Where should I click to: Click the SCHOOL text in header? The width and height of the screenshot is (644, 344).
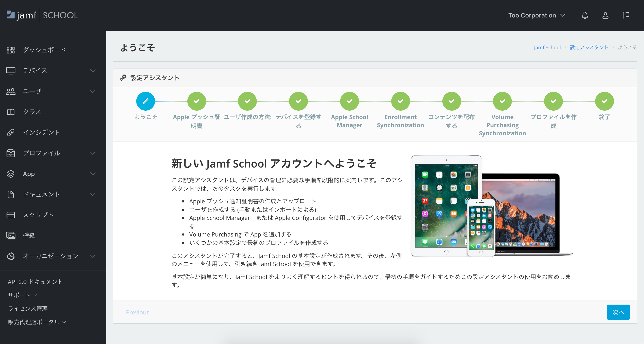(x=60, y=15)
